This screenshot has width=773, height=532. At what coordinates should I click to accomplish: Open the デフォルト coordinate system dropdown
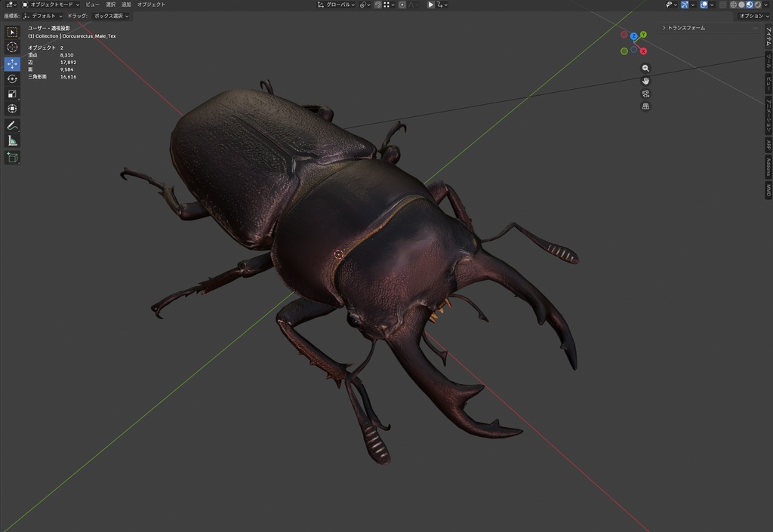[x=43, y=16]
